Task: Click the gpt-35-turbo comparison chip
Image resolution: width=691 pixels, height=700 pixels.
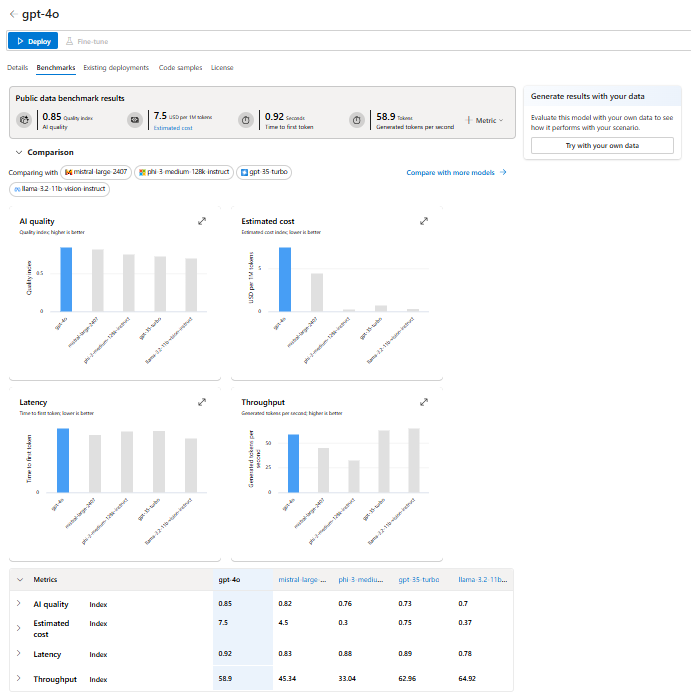Action: (x=264, y=172)
